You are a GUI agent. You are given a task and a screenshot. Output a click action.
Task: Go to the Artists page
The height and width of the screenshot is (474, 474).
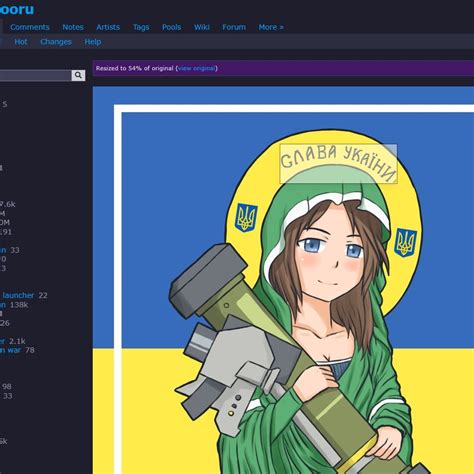pyautogui.click(x=108, y=27)
